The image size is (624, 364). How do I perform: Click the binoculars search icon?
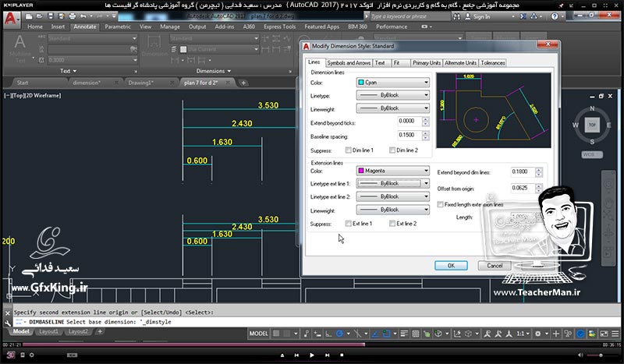tap(457, 16)
